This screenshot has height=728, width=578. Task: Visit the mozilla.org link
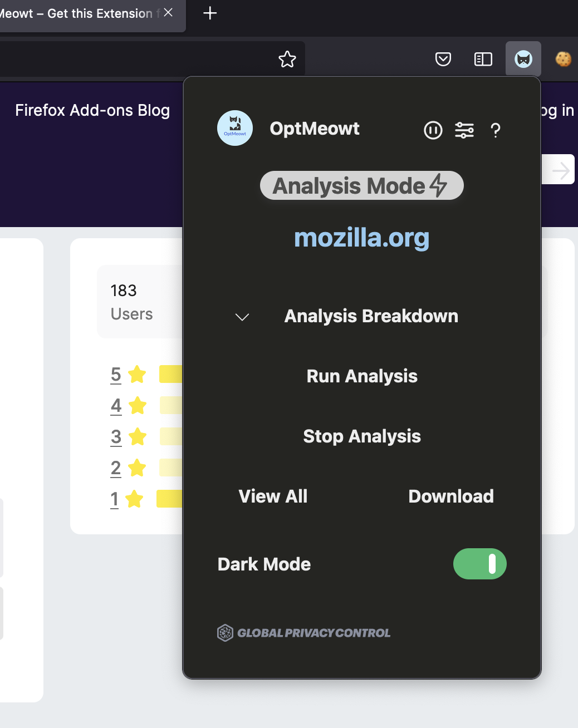point(361,238)
